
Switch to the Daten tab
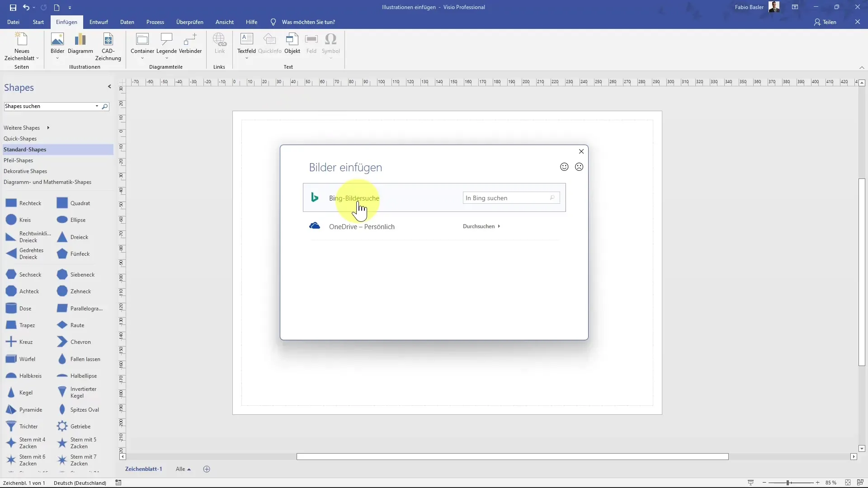127,22
